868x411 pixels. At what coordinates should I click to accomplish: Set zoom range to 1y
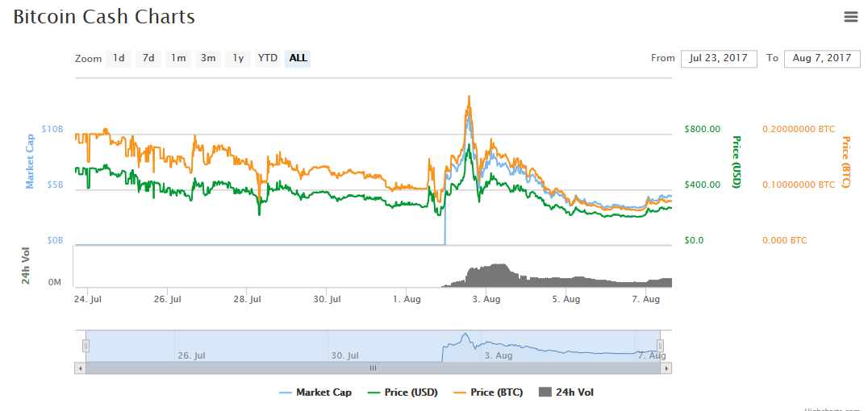coord(238,58)
